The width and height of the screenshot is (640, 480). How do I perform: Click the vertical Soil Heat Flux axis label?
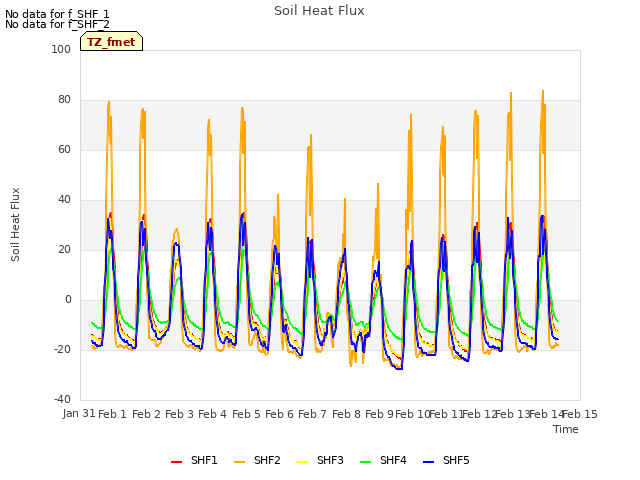[15, 224]
